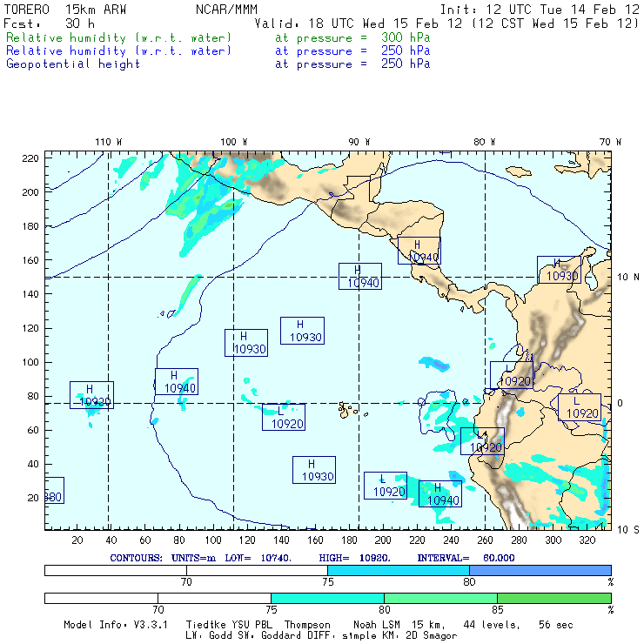Click the '90 W' longitude label

(359, 142)
